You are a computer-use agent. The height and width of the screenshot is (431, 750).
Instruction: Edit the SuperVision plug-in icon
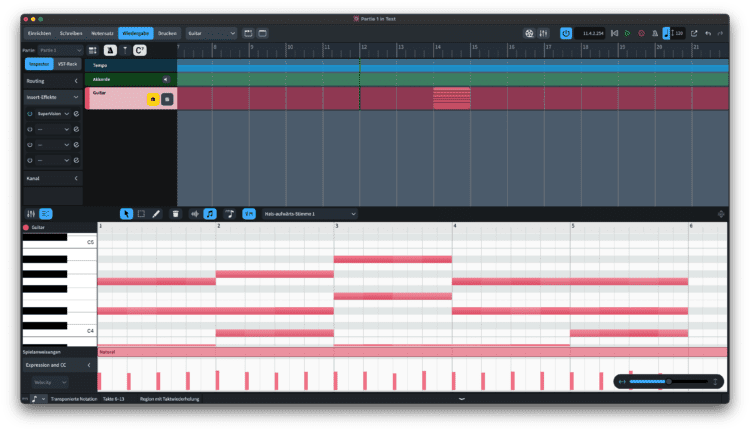(x=77, y=114)
